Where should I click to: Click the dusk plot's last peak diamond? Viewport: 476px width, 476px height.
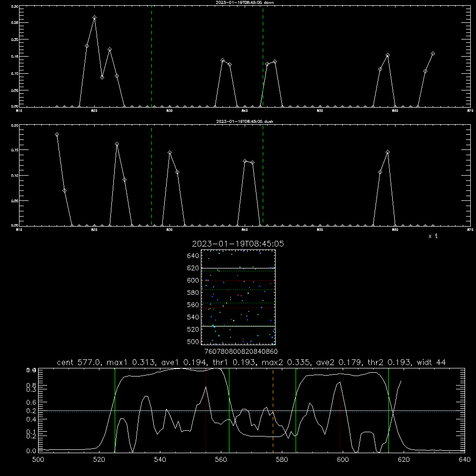coord(387,152)
